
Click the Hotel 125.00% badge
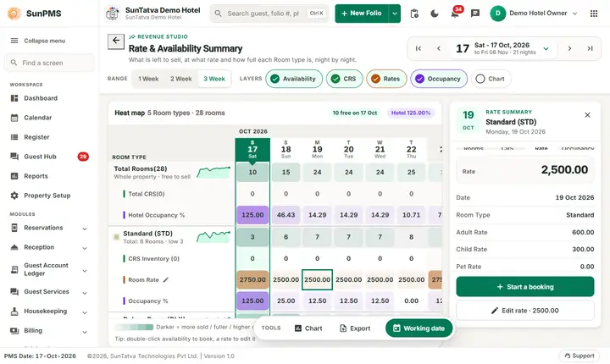411,113
